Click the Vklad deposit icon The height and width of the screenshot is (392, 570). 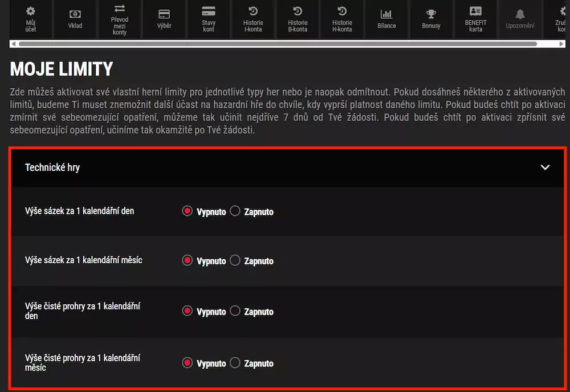75,14
